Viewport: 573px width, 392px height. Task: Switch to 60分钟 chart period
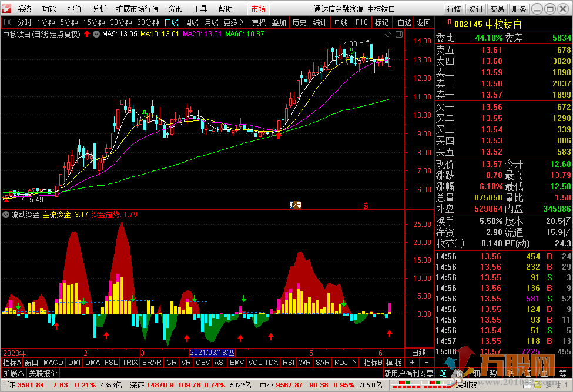tap(148, 23)
